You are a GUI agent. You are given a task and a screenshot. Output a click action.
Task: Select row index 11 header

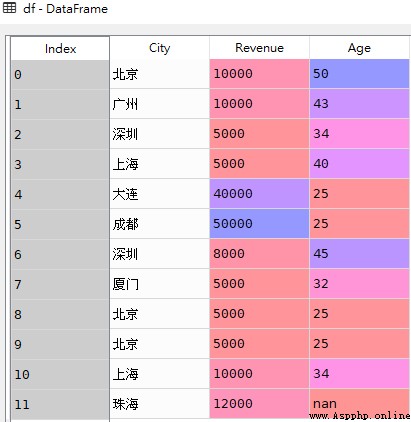coord(60,404)
